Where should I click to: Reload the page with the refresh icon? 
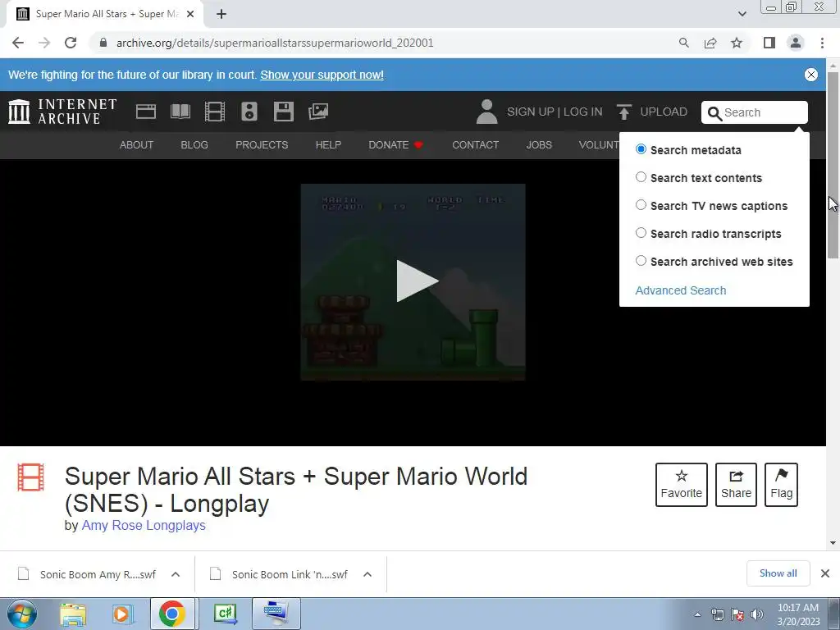coord(71,43)
